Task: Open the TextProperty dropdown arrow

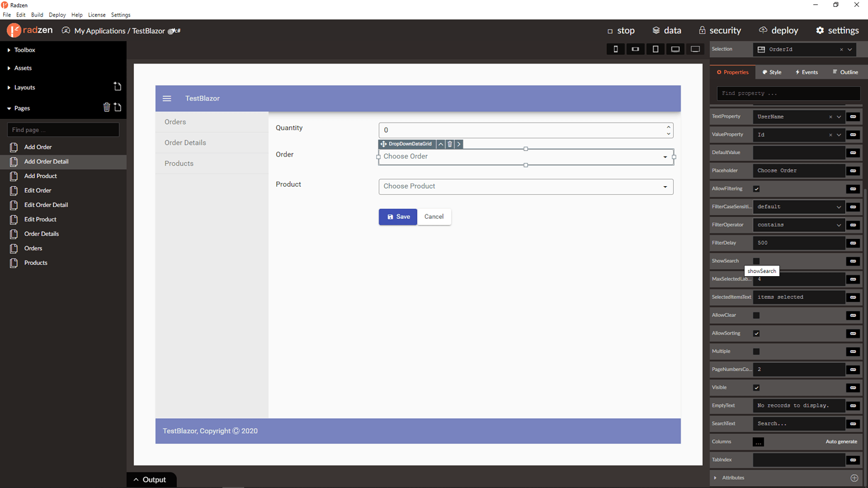Action: [x=839, y=117]
